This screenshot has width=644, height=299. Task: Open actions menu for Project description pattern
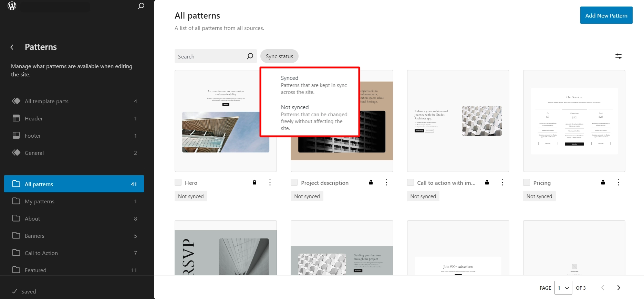point(386,182)
